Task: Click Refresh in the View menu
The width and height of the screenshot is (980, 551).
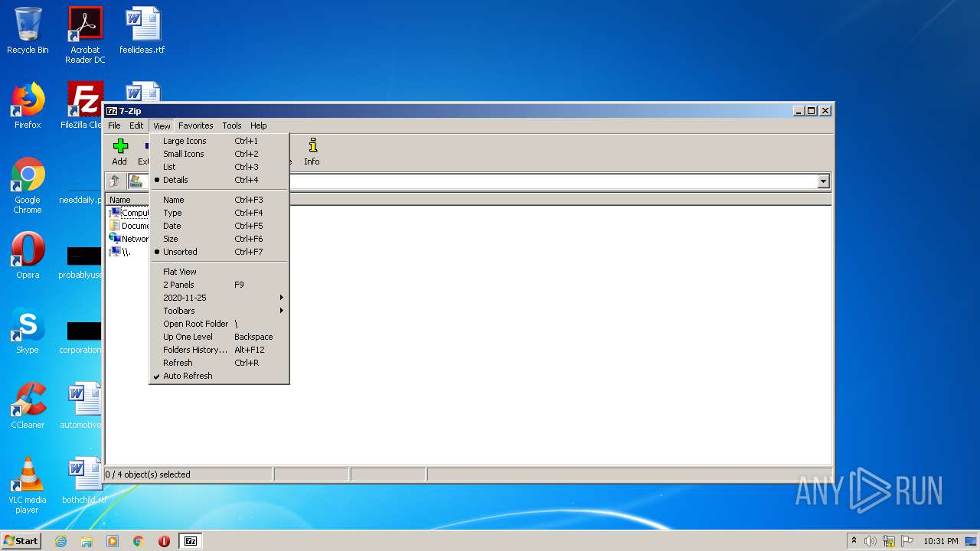Action: pos(219,363)
